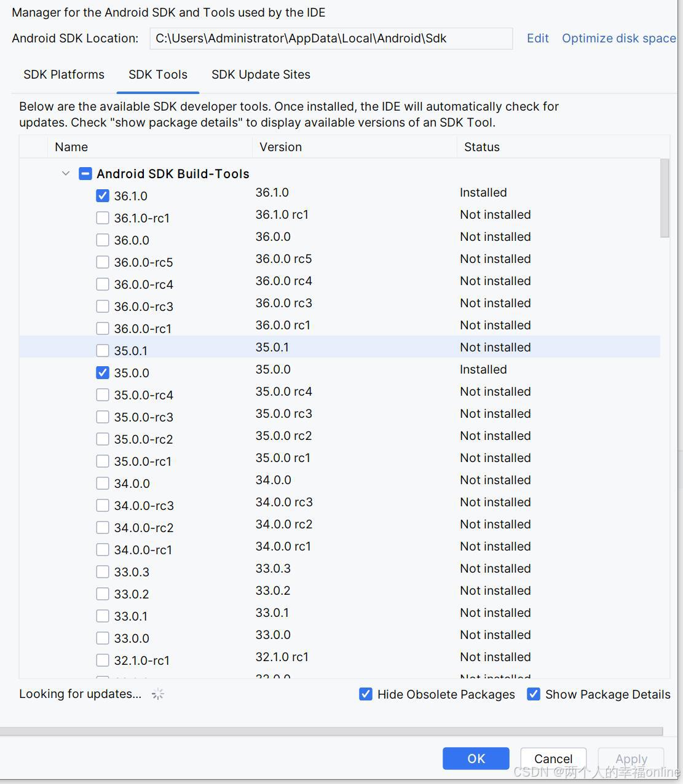Check the 32.1.0-rc1 checkbox
683x784 pixels.
[103, 661]
